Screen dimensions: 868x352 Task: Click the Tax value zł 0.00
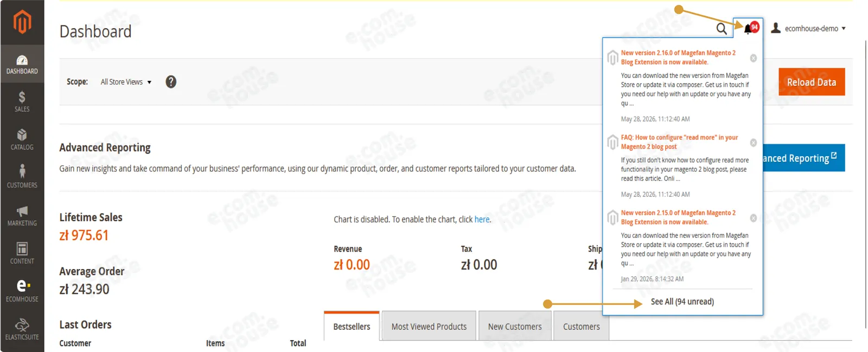(x=479, y=265)
